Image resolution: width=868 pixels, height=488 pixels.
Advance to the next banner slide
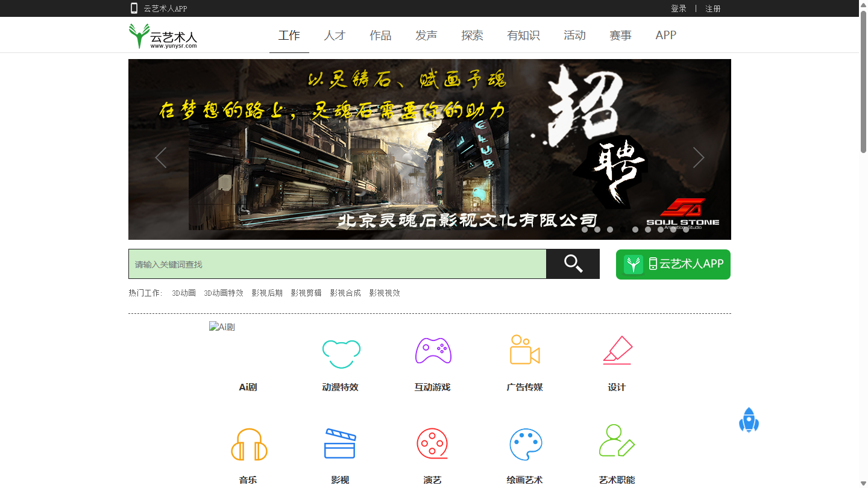tap(699, 157)
